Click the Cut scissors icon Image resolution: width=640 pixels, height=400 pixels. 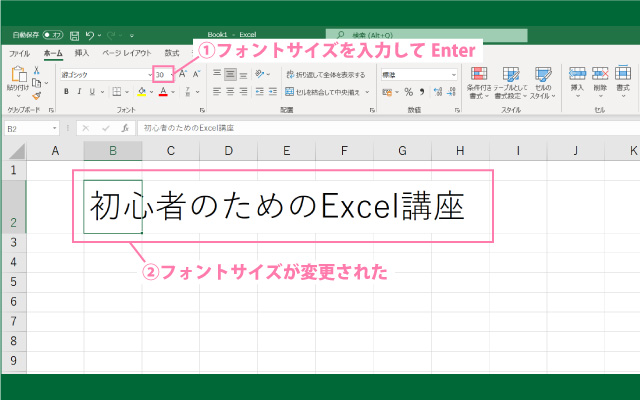(37, 70)
